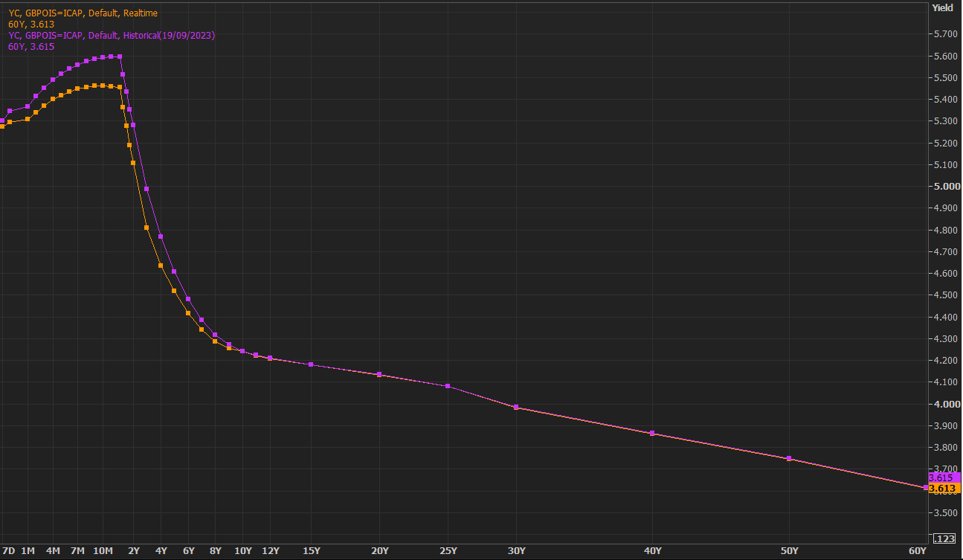
Task: Click the data point at 25Y
Action: (x=448, y=386)
